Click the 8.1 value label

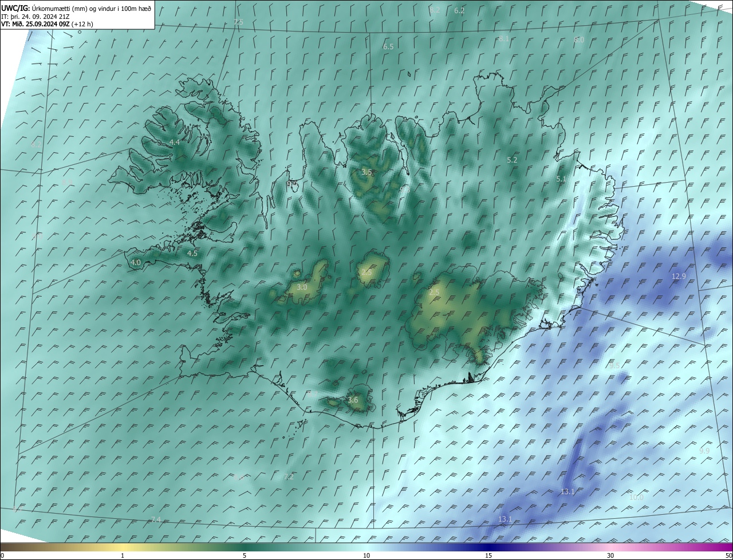tap(504, 38)
